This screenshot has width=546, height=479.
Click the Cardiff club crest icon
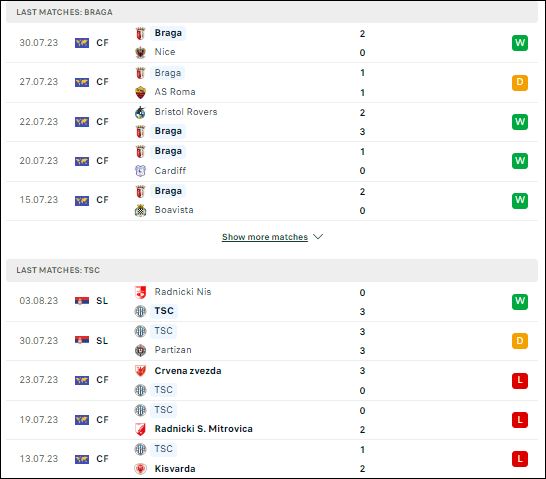pos(140,171)
